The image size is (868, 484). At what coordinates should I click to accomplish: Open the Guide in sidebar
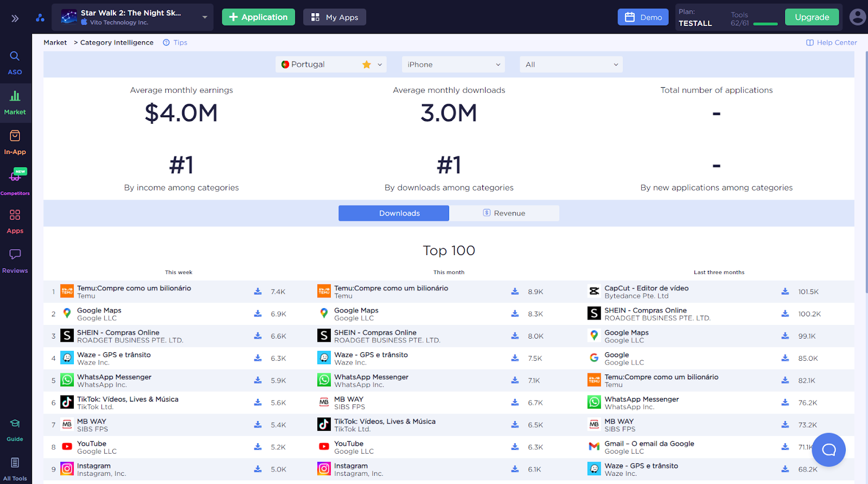pyautogui.click(x=15, y=430)
